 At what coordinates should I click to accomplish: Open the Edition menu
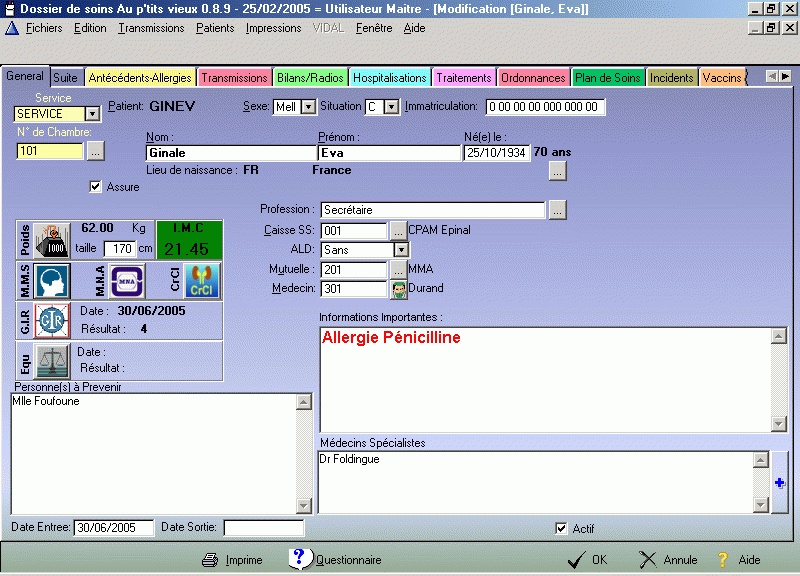[90, 28]
